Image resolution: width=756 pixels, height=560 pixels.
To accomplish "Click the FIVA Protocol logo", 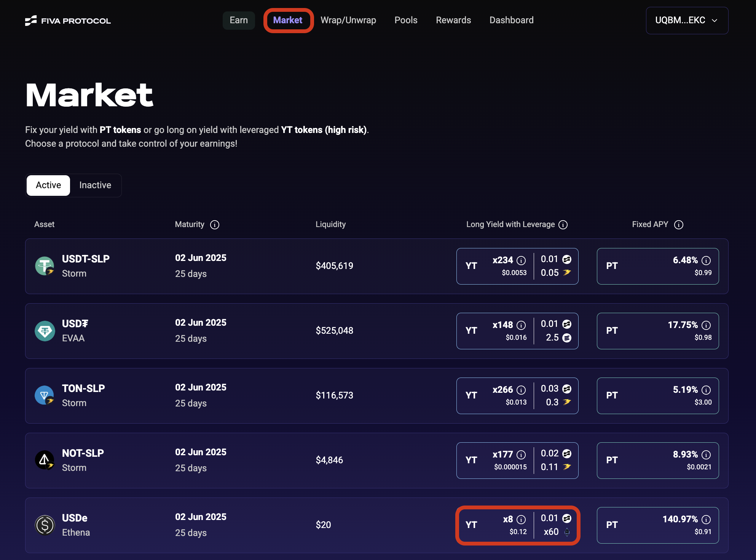I will 68,21.
